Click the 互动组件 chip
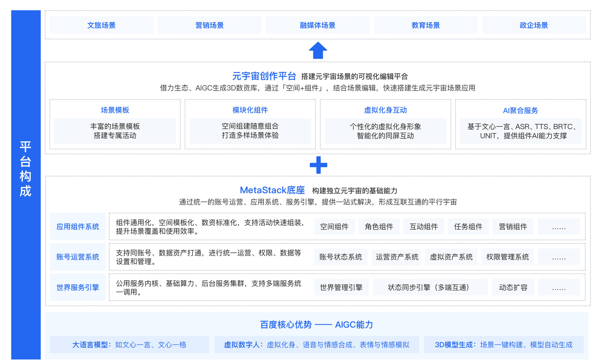 coord(424,227)
